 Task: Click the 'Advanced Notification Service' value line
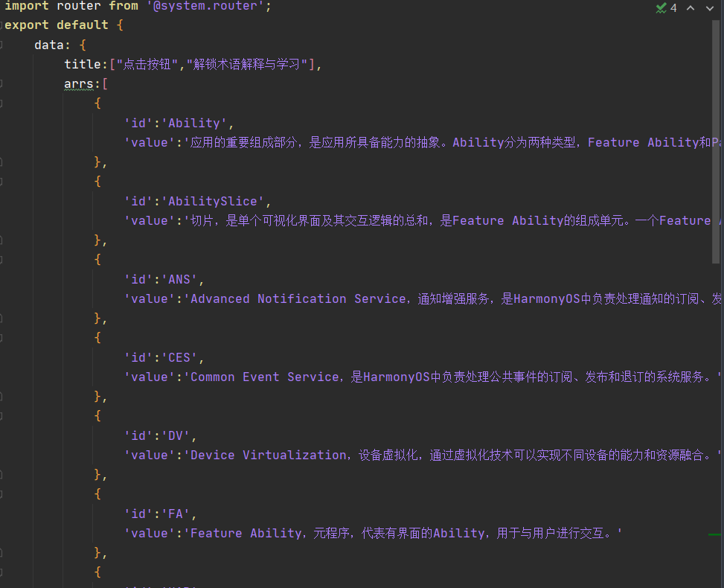422,298
